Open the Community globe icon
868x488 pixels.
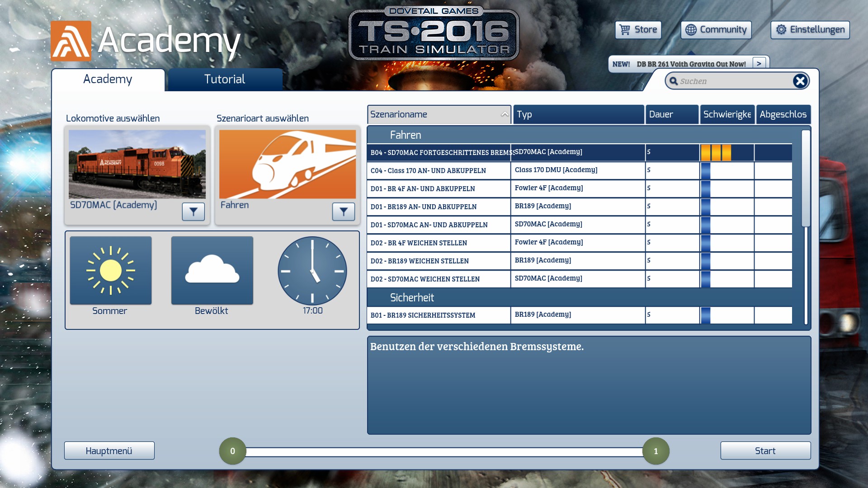point(691,30)
